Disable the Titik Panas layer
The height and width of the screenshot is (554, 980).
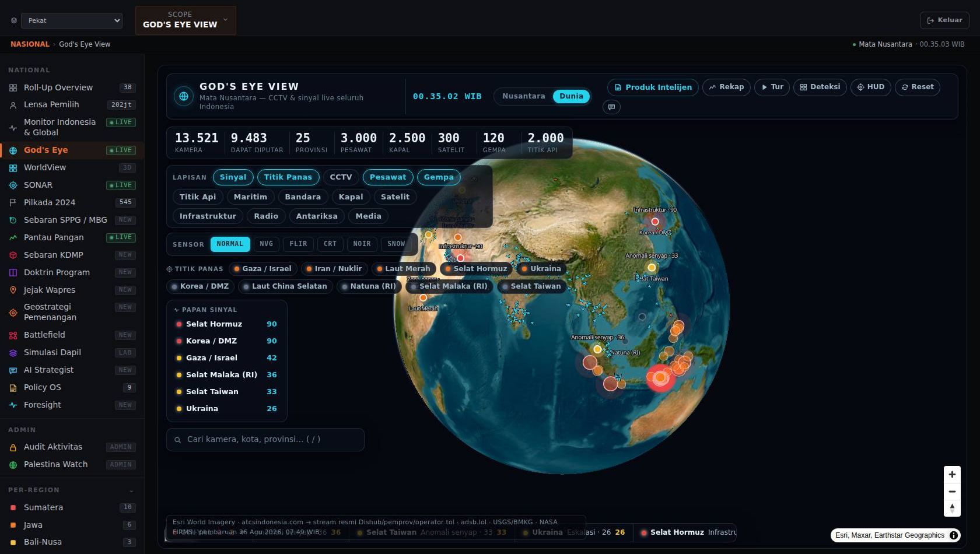[288, 177]
